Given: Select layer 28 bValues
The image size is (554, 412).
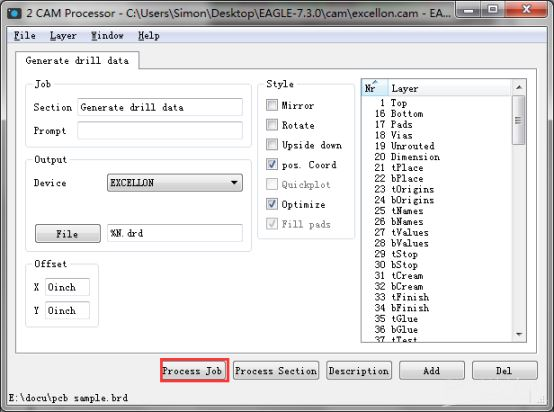Looking at the screenshot, I should coord(437,243).
